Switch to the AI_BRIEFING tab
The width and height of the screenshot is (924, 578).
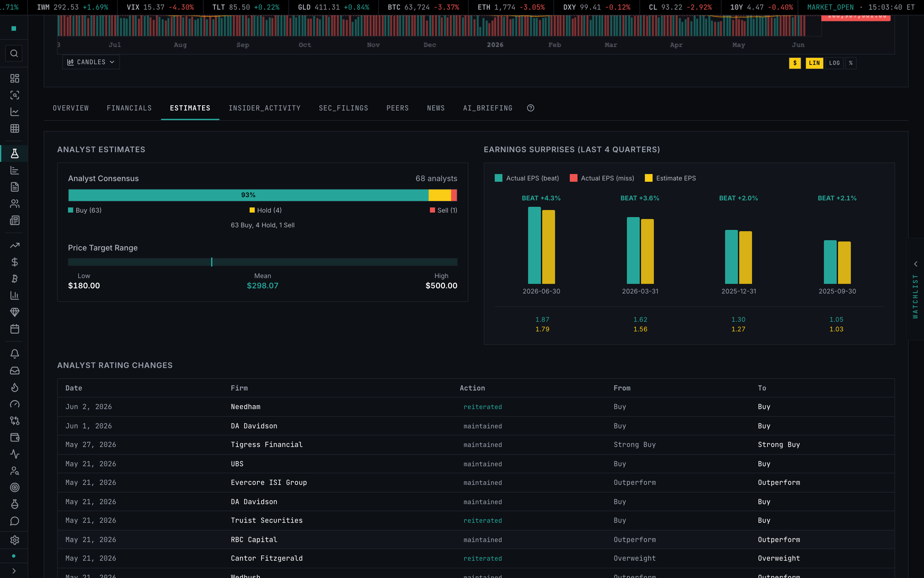(488, 108)
